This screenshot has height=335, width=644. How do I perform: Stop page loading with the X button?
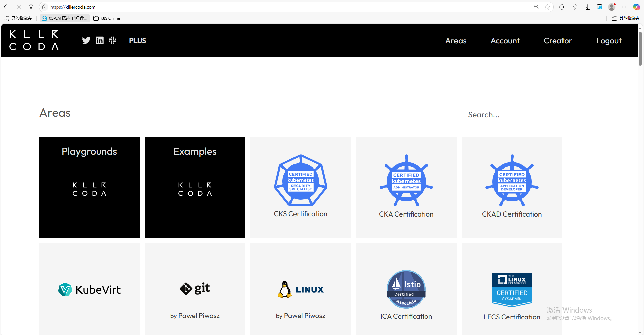point(19,7)
